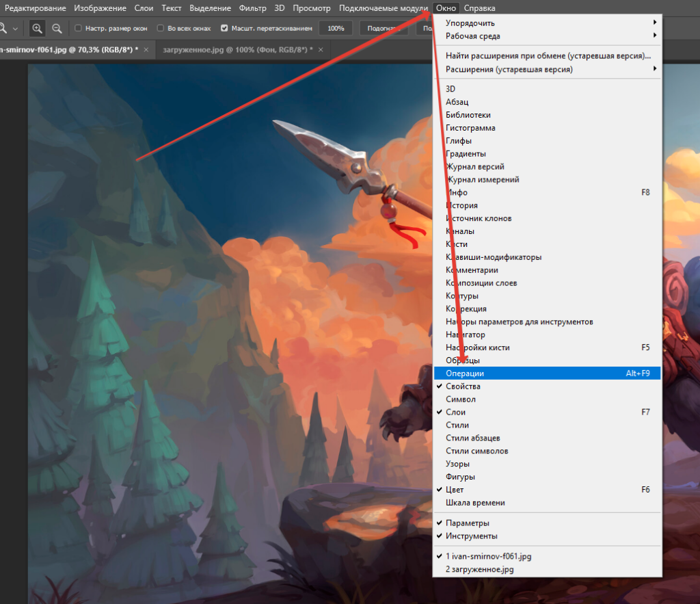Screen dimensions: 700x604
Task: Close the ivan-smirnov-f061.jpg tab
Action: (x=146, y=49)
